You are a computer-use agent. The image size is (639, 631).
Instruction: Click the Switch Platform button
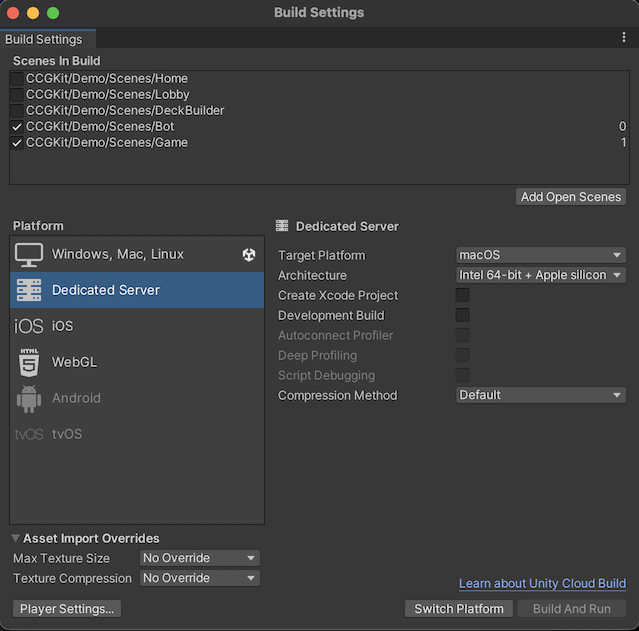[x=459, y=609]
